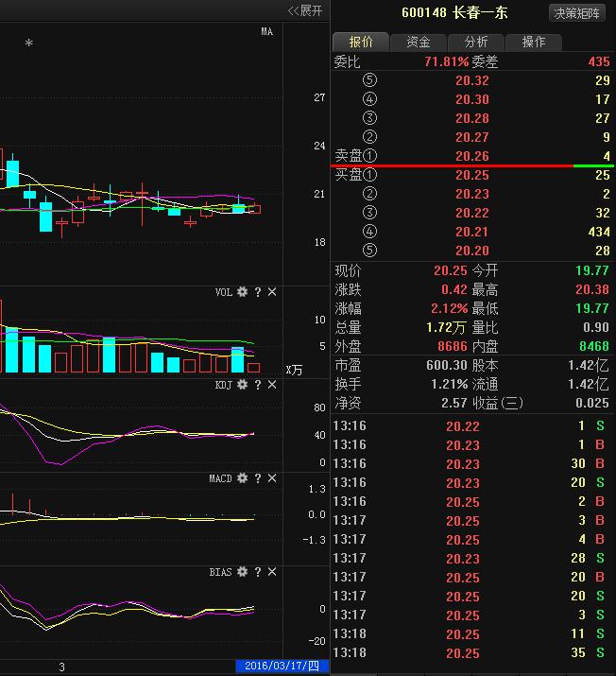The image size is (616, 676).
Task: Click the asterisk marker on the chart
Action: (29, 43)
